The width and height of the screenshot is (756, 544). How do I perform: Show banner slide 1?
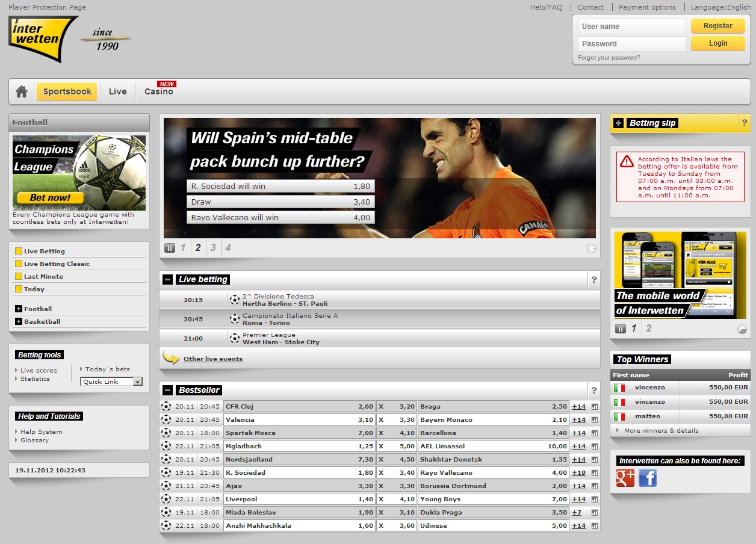pyautogui.click(x=183, y=247)
